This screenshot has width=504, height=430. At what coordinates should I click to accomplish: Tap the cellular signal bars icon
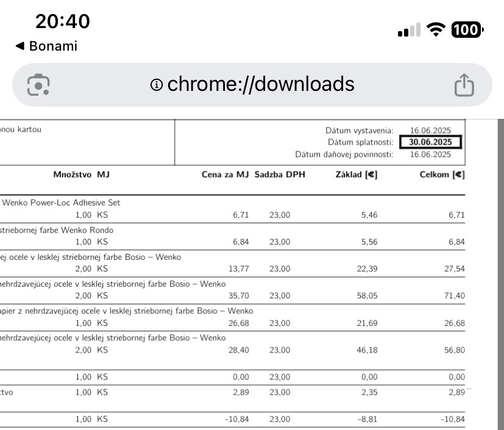tap(409, 30)
